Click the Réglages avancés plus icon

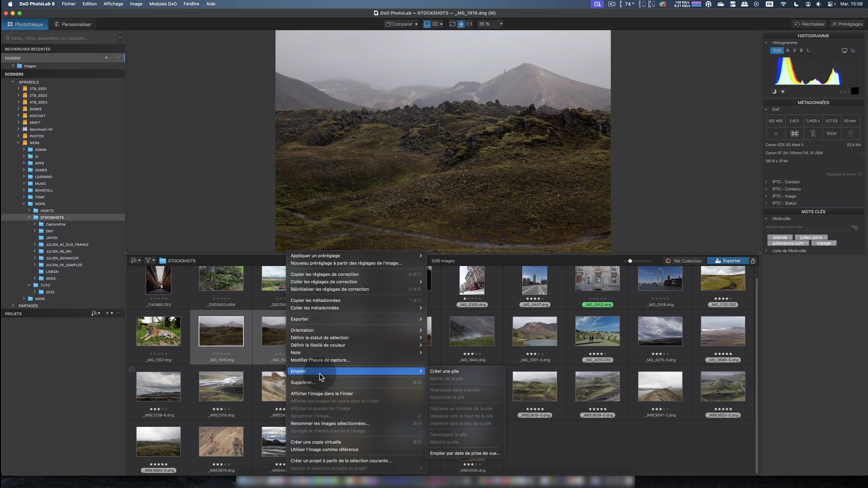(860, 174)
